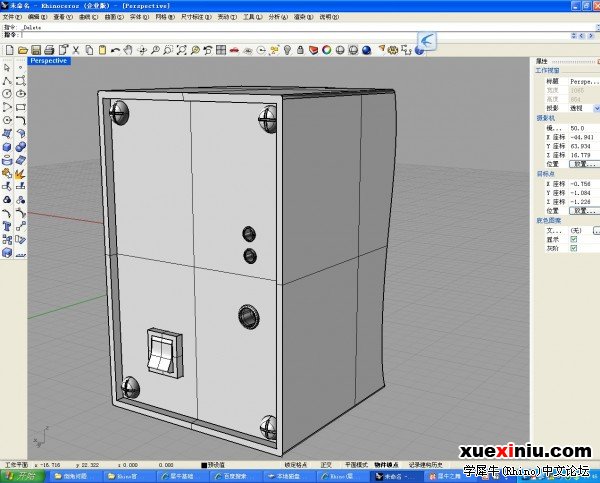The image size is (600, 483).
Task: Open the 曲线(C) menu
Action: click(x=88, y=17)
